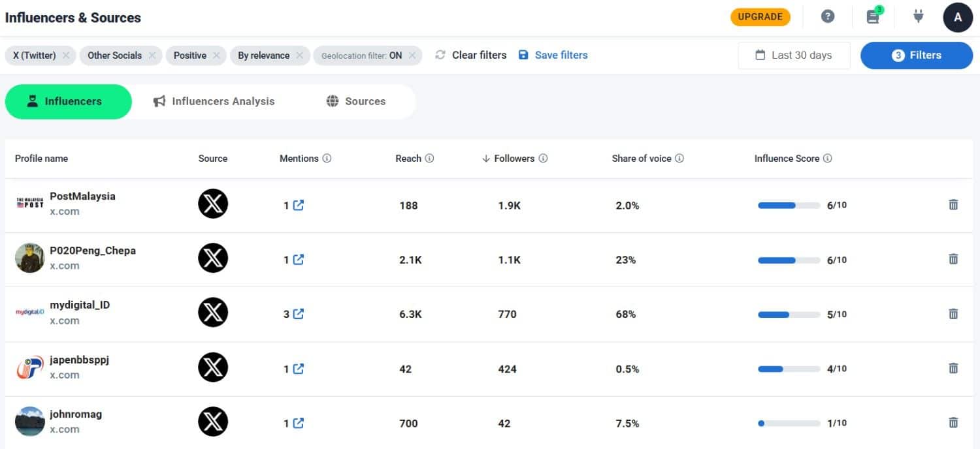Image resolution: width=980 pixels, height=449 pixels.
Task: Click the 1/10 influence bar for johnromag
Action: pyautogui.click(x=789, y=424)
